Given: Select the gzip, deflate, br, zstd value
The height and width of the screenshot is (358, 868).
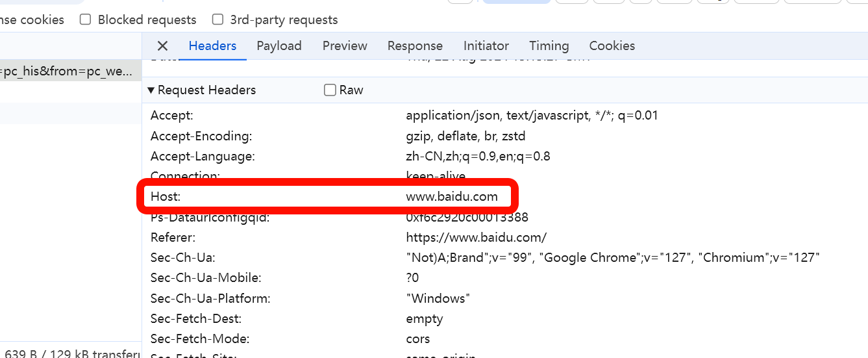Looking at the screenshot, I should [x=465, y=136].
